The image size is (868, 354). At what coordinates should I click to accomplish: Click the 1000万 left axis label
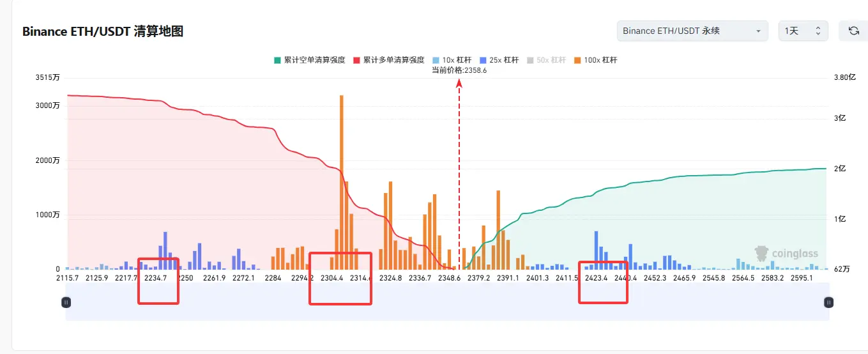pos(48,215)
